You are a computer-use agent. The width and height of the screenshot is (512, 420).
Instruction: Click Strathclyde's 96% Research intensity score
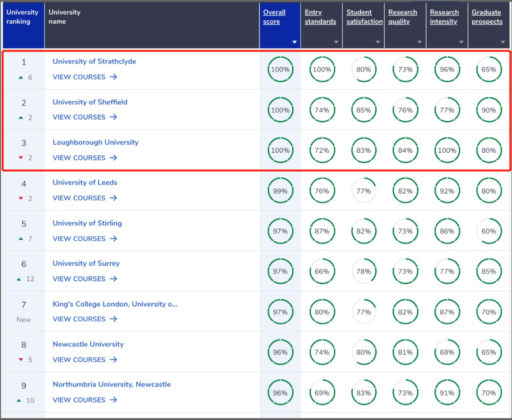(447, 69)
